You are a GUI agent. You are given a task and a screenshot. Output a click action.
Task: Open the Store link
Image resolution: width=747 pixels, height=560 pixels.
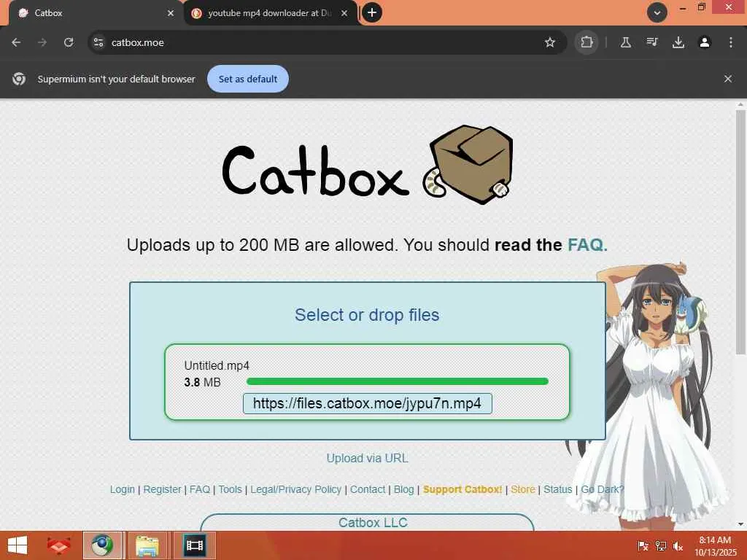(523, 489)
